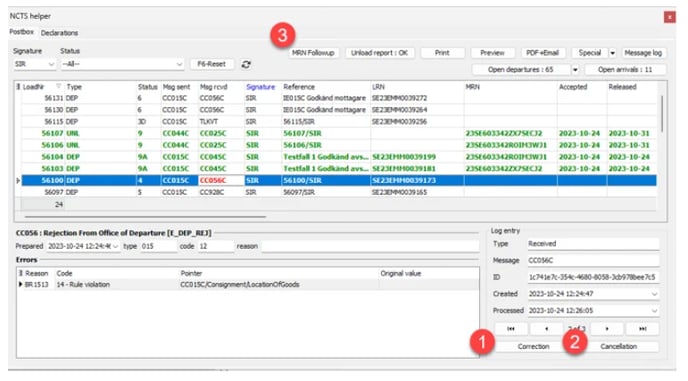The height and width of the screenshot is (381, 688).
Task: Click the Message field CC056C
Action: [593, 260]
